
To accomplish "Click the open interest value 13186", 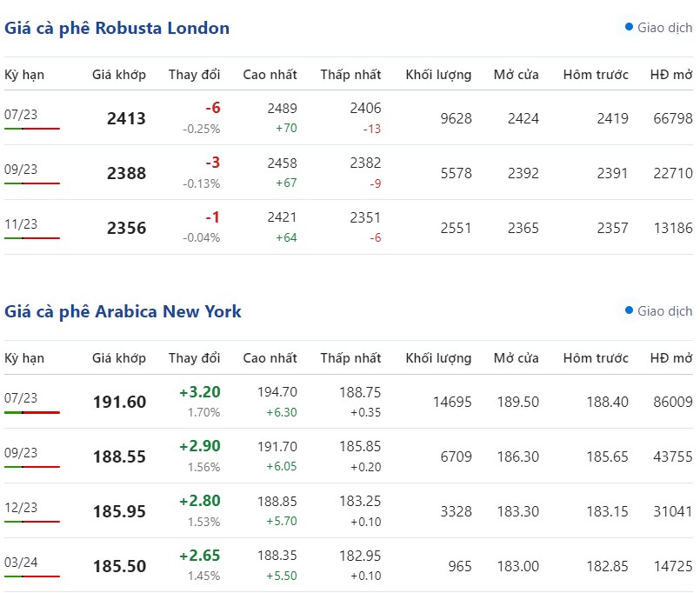I will 673,228.
